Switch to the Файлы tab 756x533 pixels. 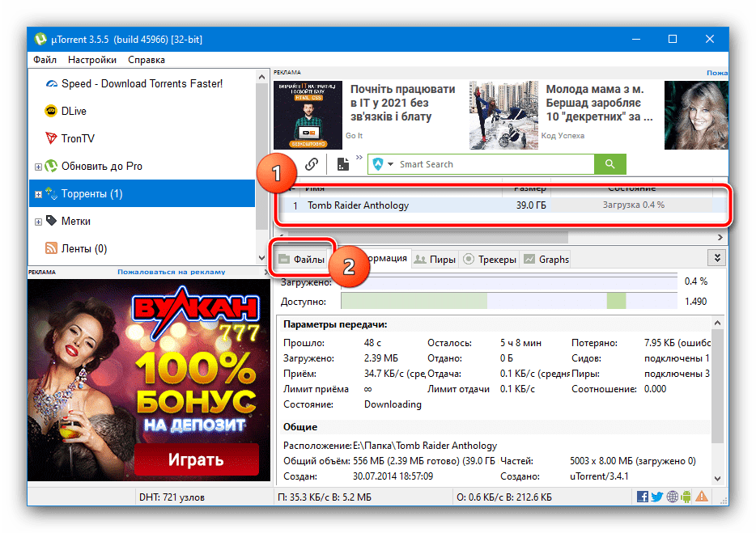point(302,260)
